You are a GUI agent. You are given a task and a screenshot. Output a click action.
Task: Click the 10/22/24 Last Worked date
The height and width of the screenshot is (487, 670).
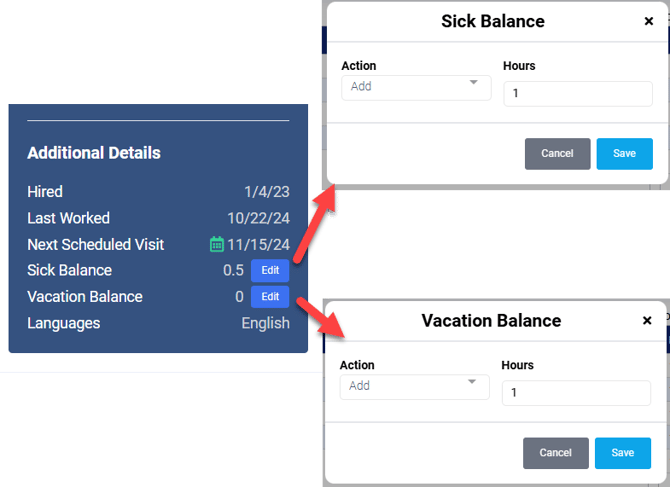[258, 218]
